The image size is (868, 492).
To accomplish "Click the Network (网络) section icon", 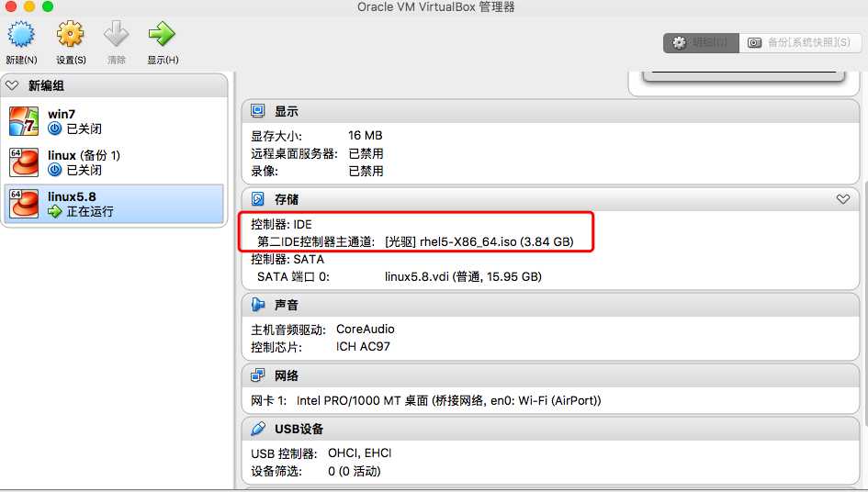I will coord(258,375).
